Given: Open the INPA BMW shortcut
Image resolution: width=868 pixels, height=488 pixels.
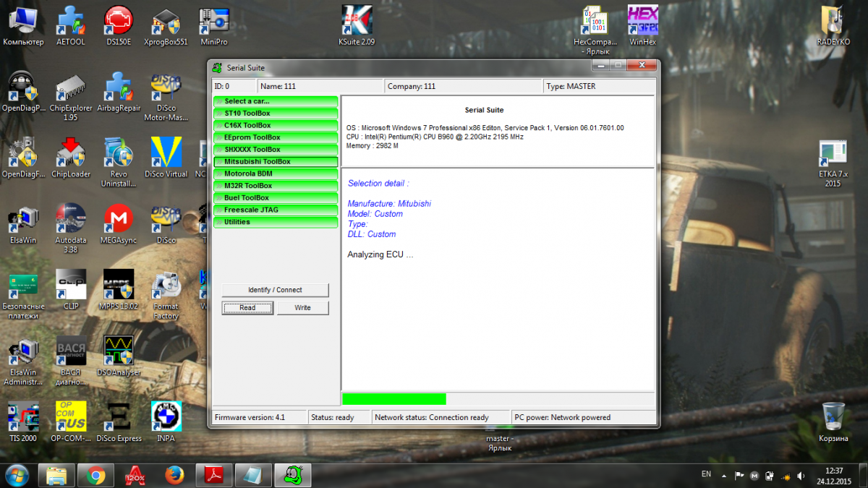Looking at the screenshot, I should click(166, 422).
